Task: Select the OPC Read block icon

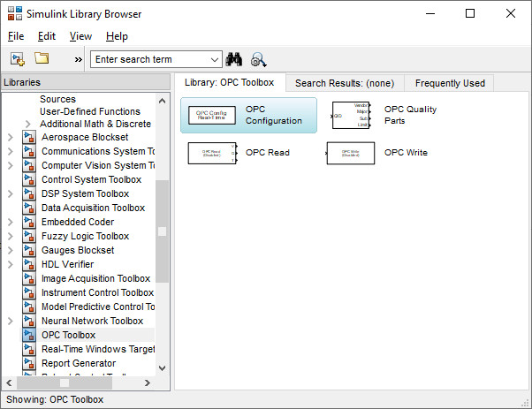Action: pyautogui.click(x=212, y=153)
